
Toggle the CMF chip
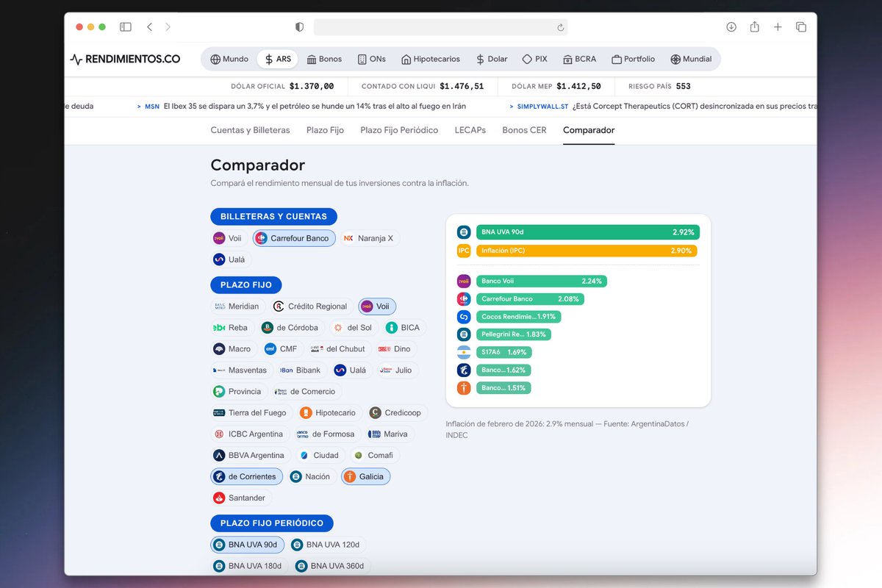[x=282, y=349]
